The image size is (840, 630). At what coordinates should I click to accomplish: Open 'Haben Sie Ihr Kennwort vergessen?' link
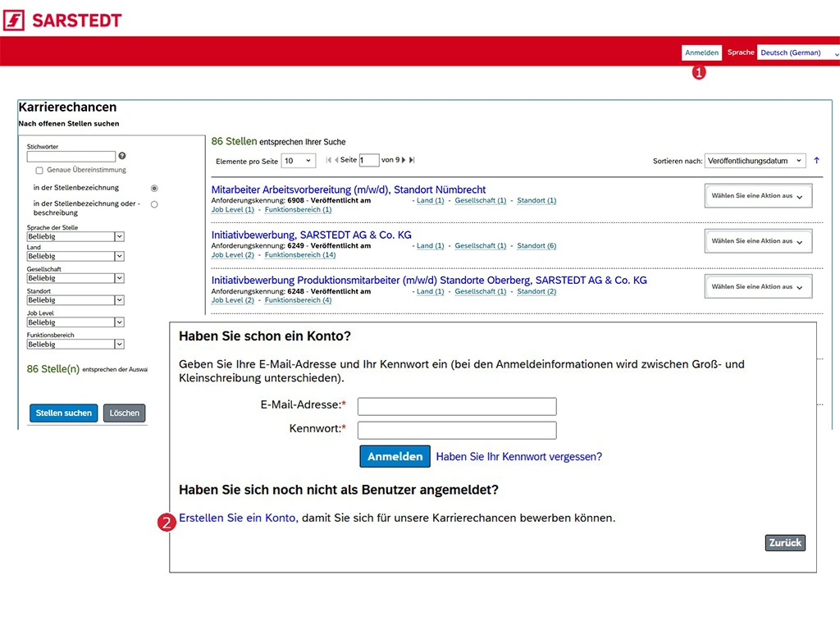coord(519,456)
